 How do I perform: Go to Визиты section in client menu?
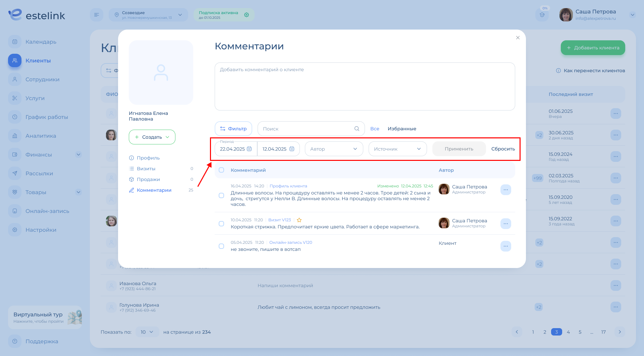146,169
